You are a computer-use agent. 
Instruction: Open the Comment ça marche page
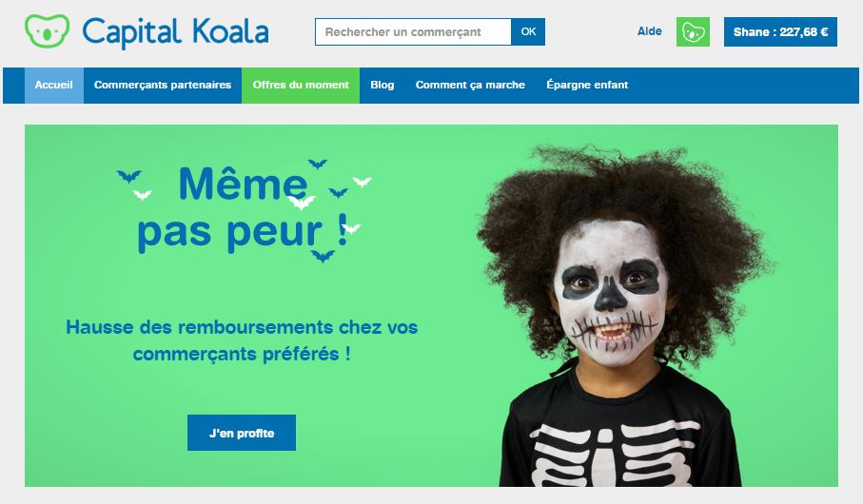click(470, 86)
